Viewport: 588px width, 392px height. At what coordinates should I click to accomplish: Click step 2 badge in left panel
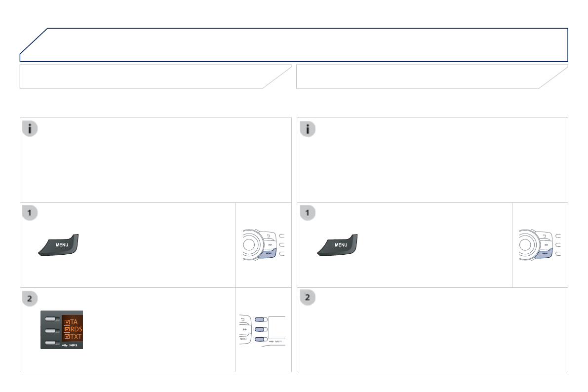pos(29,298)
